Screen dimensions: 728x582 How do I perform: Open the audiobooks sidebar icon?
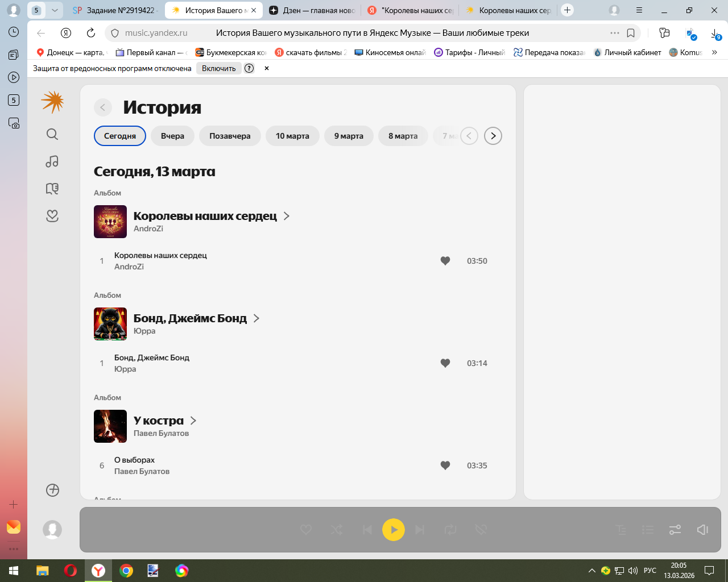52,189
